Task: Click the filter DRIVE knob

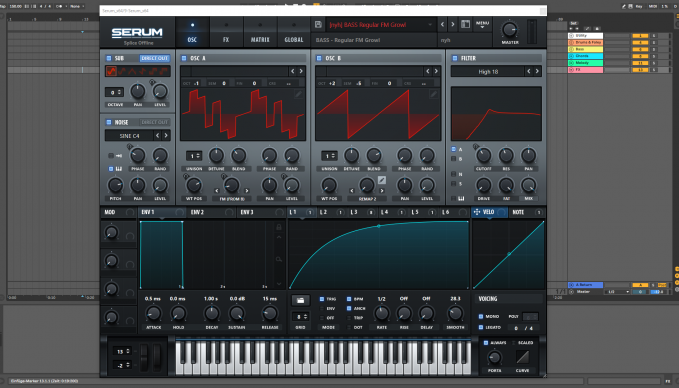Action: tap(483, 185)
